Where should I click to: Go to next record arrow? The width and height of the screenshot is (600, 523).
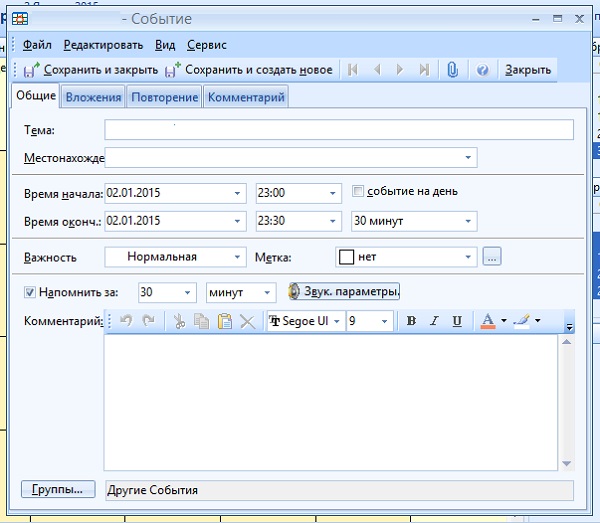pyautogui.click(x=400, y=70)
